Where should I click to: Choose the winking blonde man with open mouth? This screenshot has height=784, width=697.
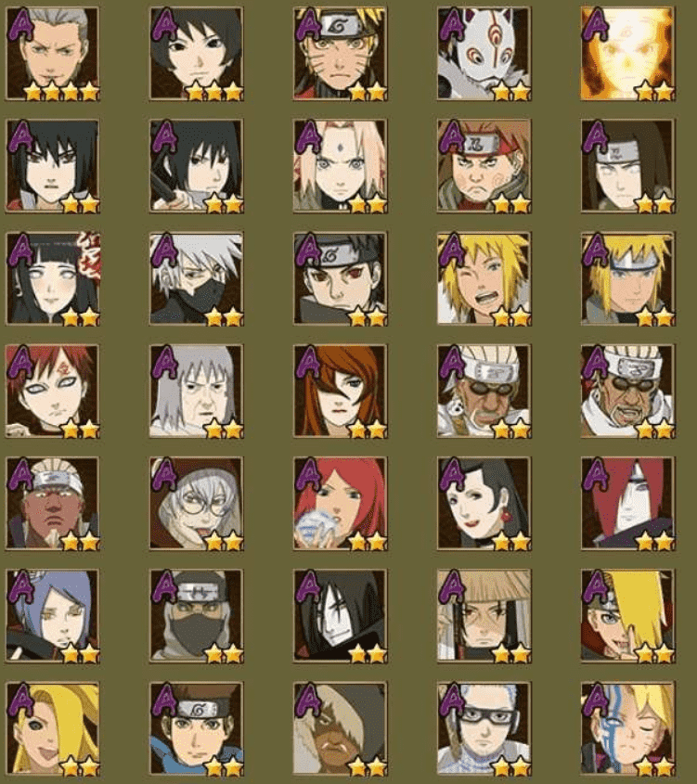tap(484, 278)
